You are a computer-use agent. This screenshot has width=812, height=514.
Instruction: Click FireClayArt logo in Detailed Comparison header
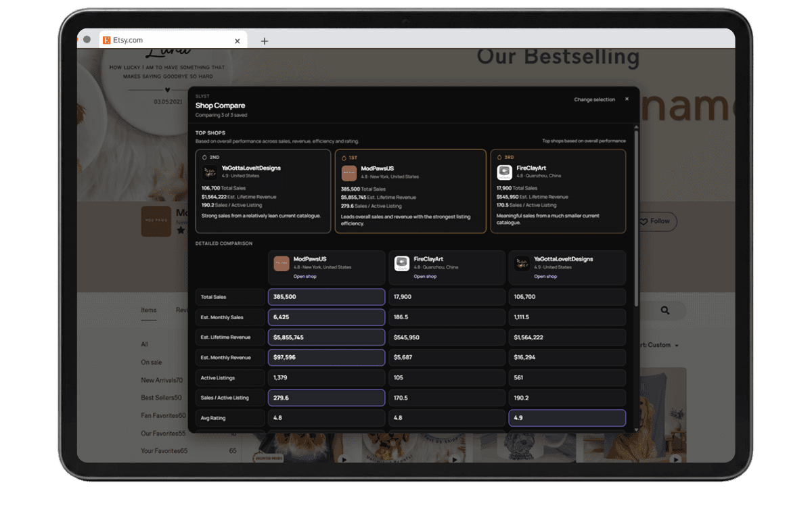tap(402, 263)
